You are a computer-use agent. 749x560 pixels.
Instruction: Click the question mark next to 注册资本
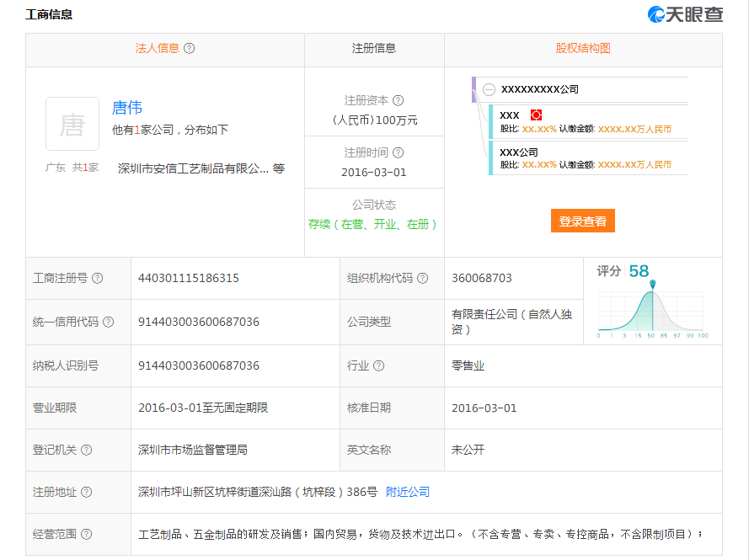[x=399, y=100]
